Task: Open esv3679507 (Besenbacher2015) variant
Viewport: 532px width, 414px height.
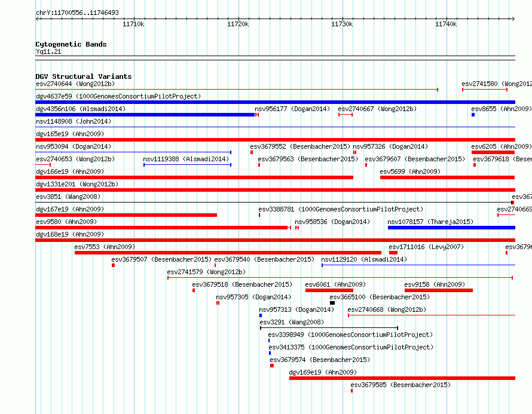Action: [x=161, y=259]
